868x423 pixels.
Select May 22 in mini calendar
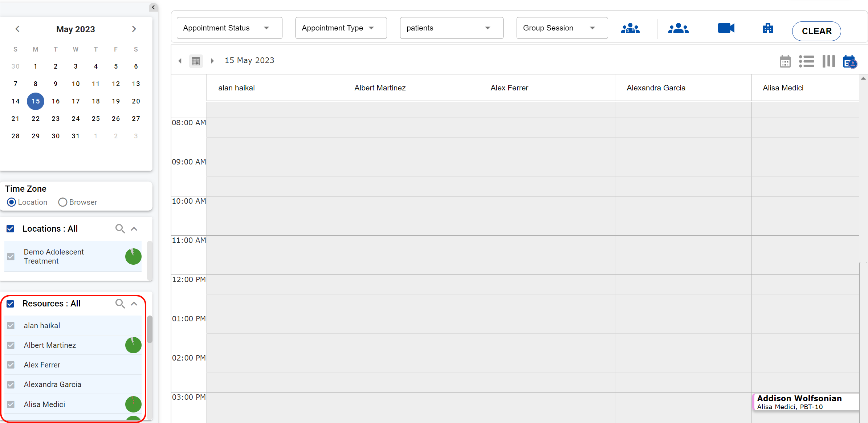pyautogui.click(x=36, y=119)
